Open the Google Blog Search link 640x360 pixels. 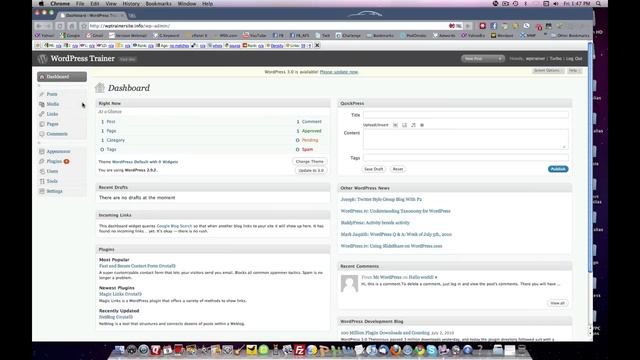[174, 226]
